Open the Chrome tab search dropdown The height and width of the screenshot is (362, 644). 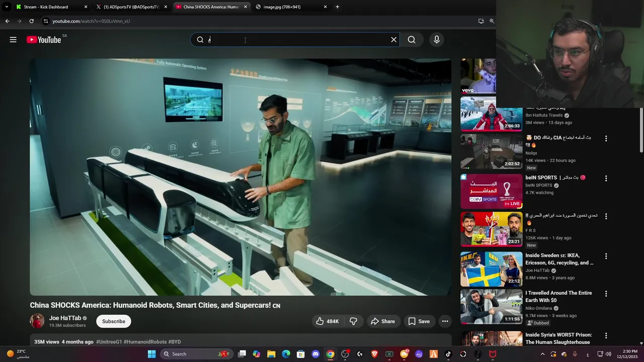point(7,7)
